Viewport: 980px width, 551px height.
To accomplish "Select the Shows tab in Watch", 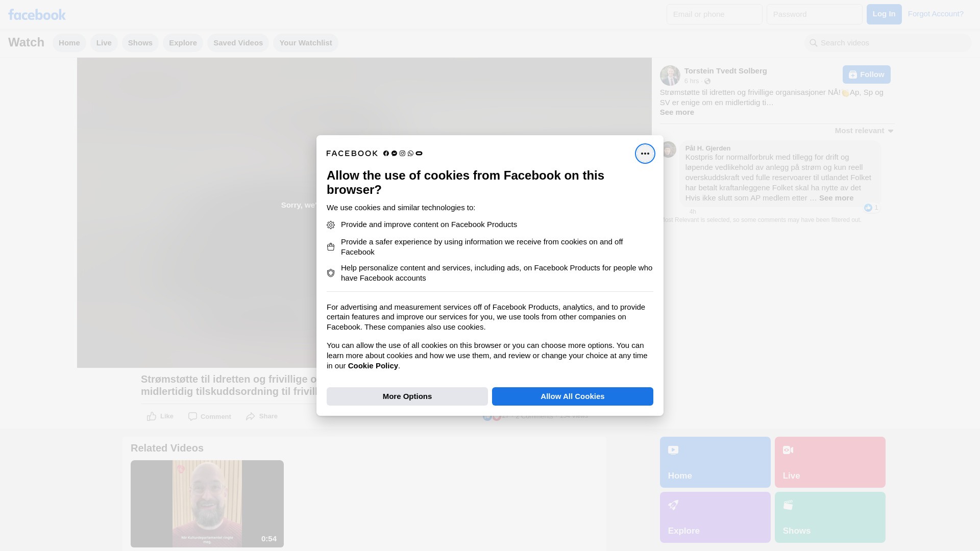I will coord(140,43).
